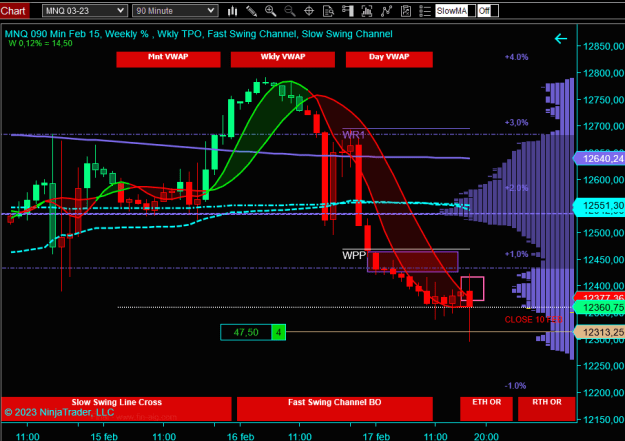Image resolution: width=625 pixels, height=441 pixels.
Task: Click the 12200,00 price axis label
Action: 603,393
